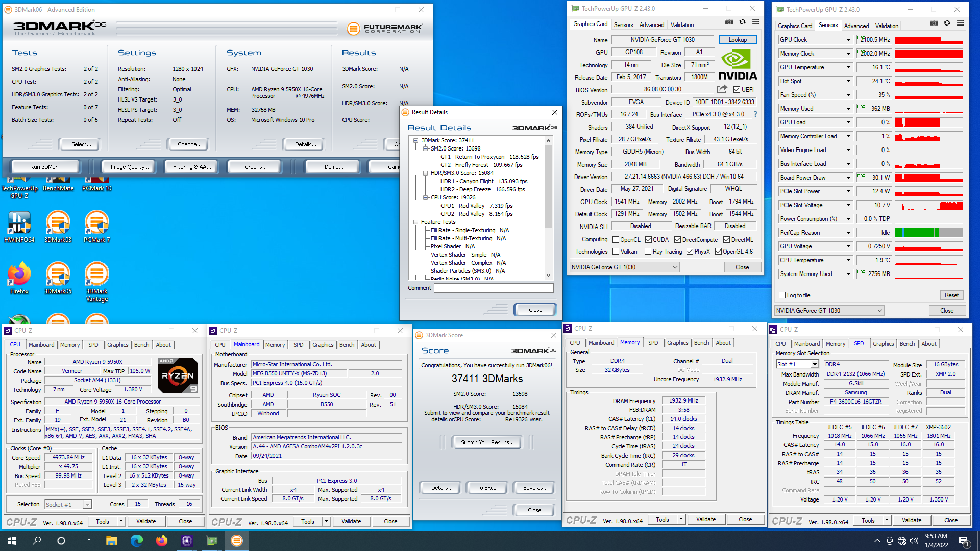Click the scroll-down arrow in Result Details tree
This screenshot has width=980, height=551.
pos(548,275)
